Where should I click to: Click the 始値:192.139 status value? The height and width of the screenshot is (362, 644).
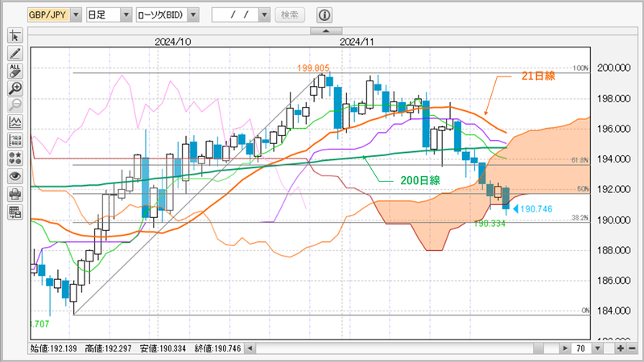53,348
